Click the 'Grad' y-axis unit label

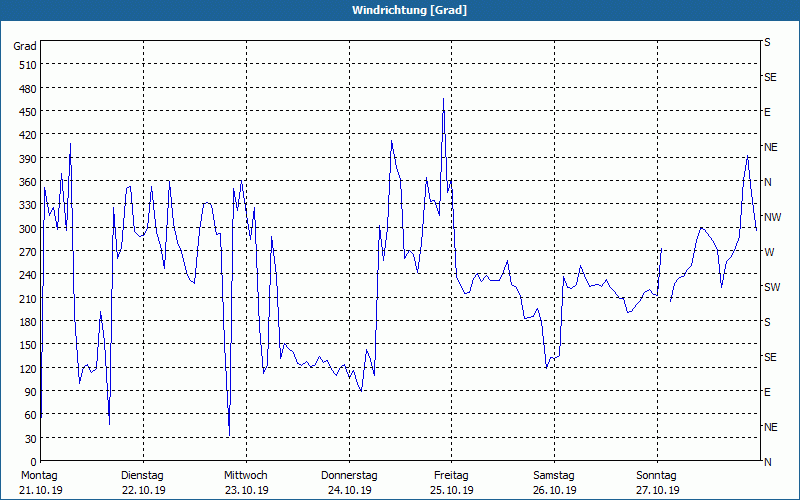point(24,46)
